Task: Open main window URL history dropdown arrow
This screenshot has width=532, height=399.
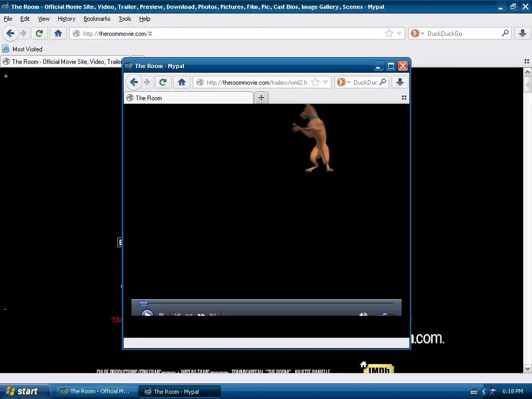Action: pos(399,33)
